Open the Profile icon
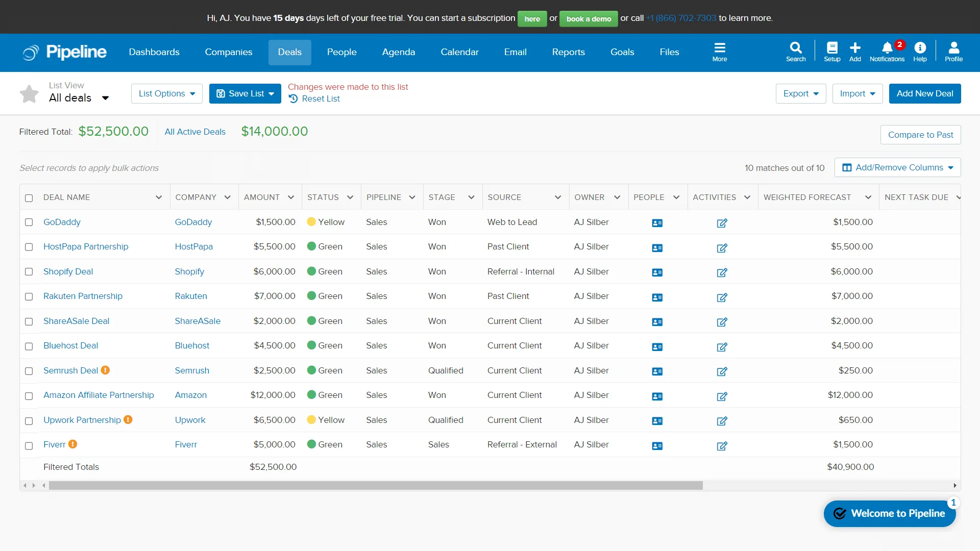 coord(953,52)
